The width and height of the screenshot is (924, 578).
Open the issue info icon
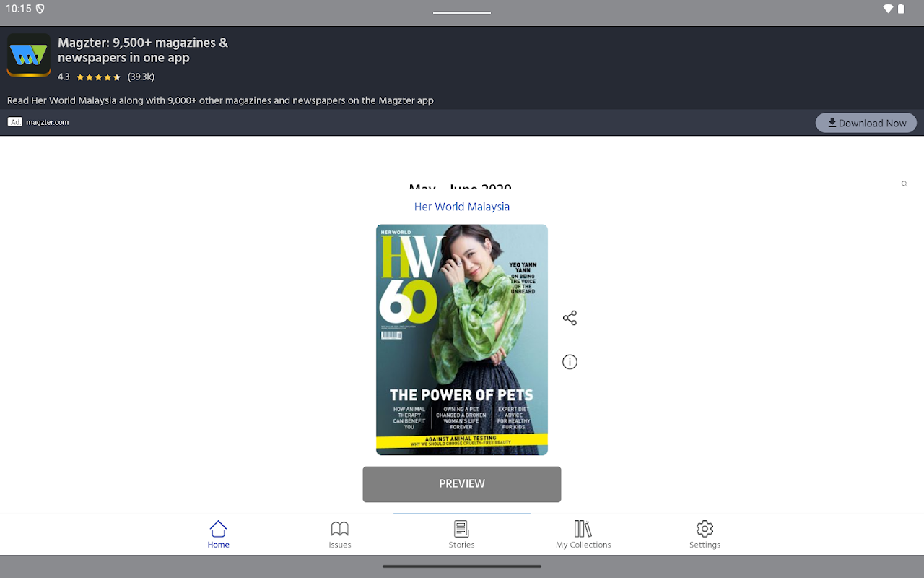point(570,362)
